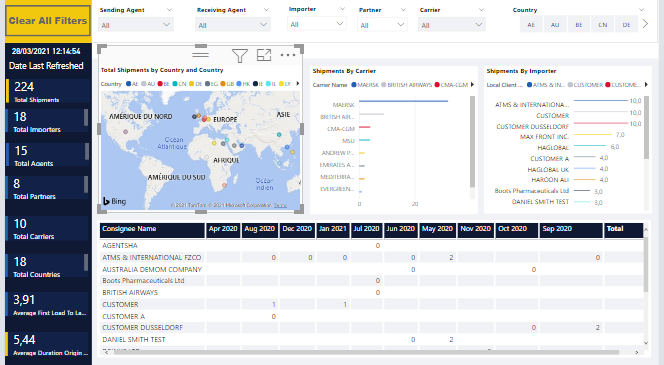Expand Receiving Agent slicer header chevron
Image resolution: width=664 pixels, height=365 pixels.
(266, 9)
